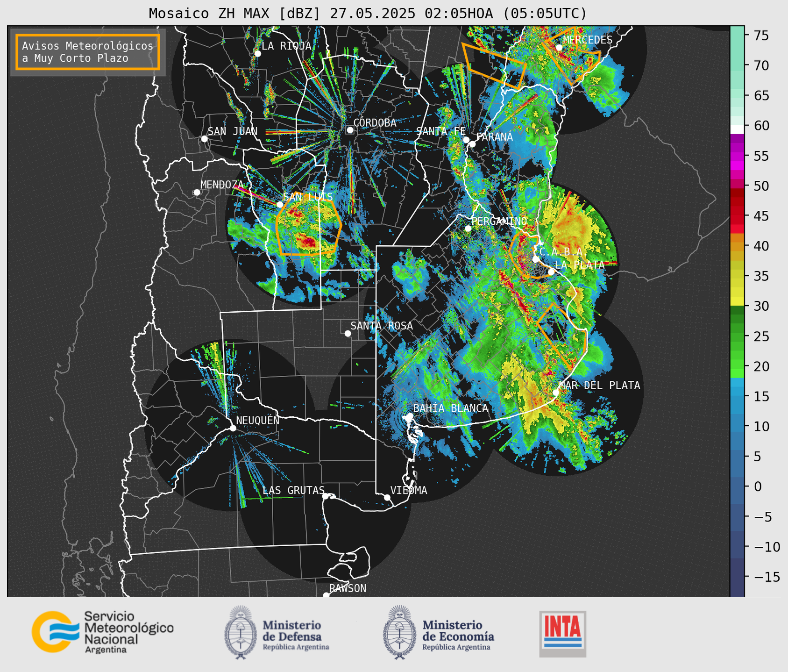
Task: Click the Servicio Meteorológico Nacional logo
Action: click(102, 632)
